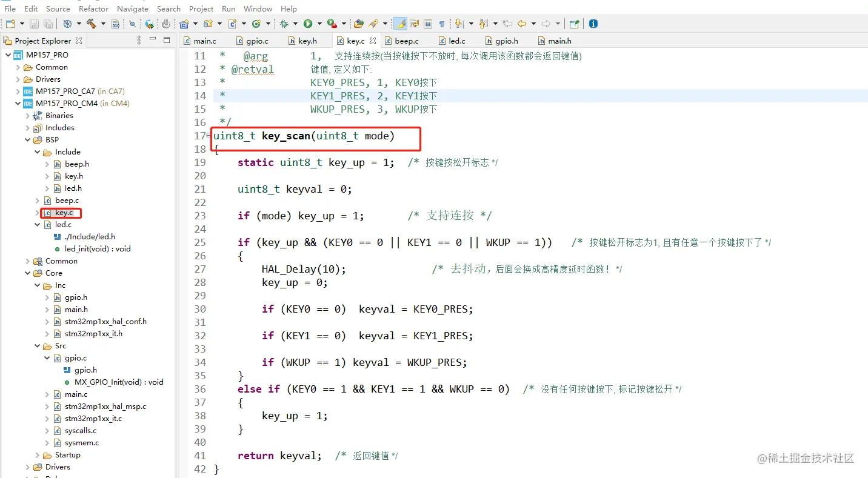This screenshot has height=478, width=868.
Task: Click the New file wizard toolbar icon
Action: pos(10,24)
